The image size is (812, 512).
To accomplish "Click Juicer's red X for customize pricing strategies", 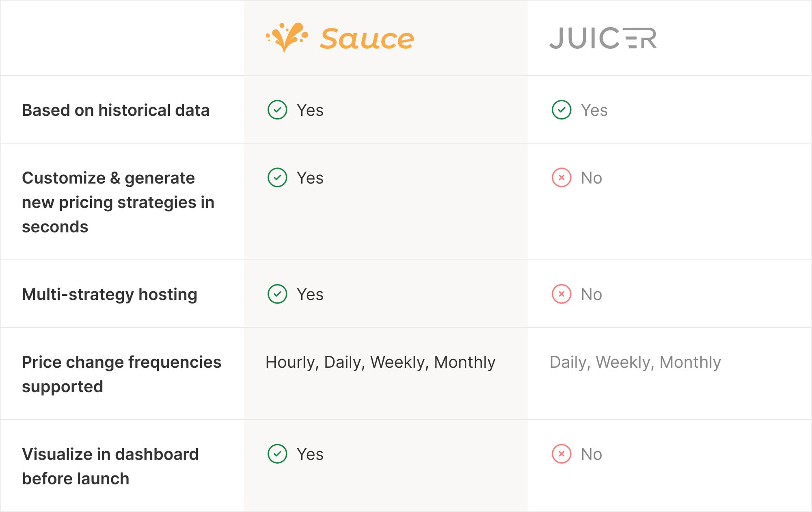I will pos(561,178).
